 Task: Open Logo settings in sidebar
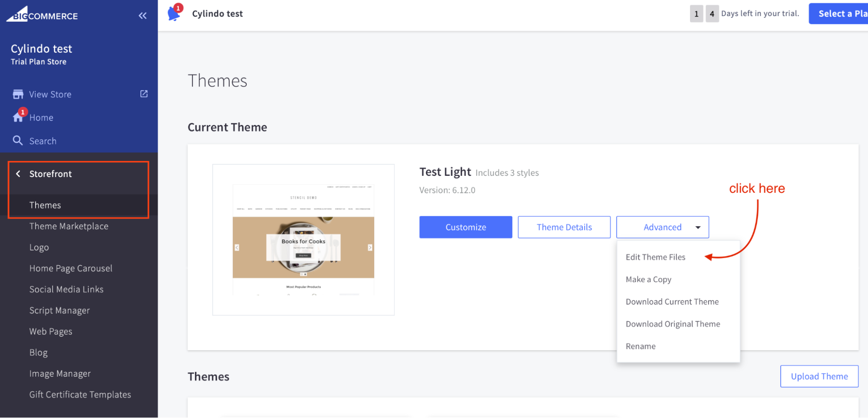pyautogui.click(x=39, y=247)
